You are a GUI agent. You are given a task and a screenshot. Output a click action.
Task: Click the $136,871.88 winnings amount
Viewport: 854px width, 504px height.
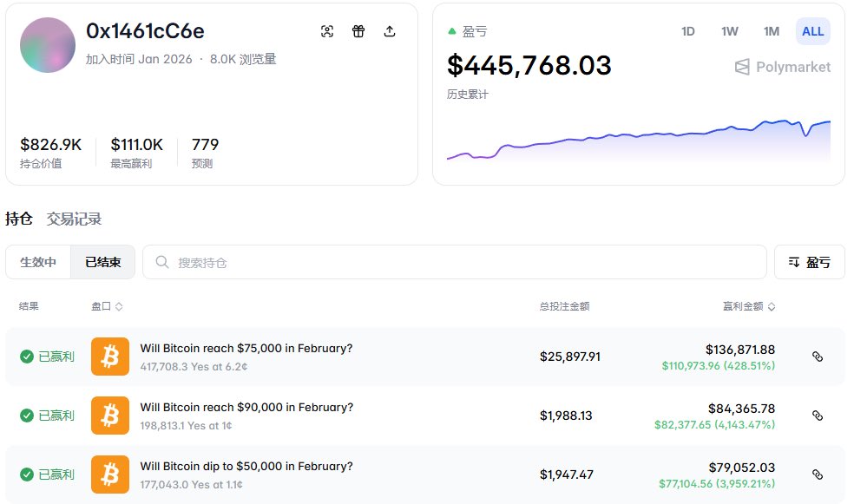pos(740,350)
